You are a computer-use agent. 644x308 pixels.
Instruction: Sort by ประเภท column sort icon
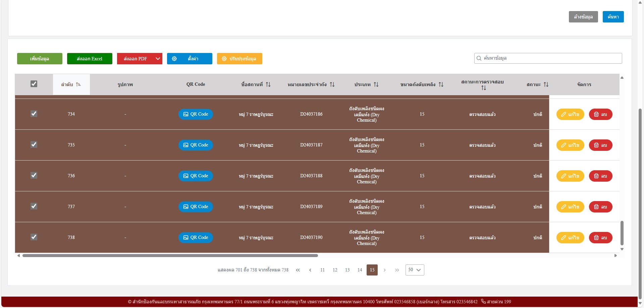[x=376, y=84]
